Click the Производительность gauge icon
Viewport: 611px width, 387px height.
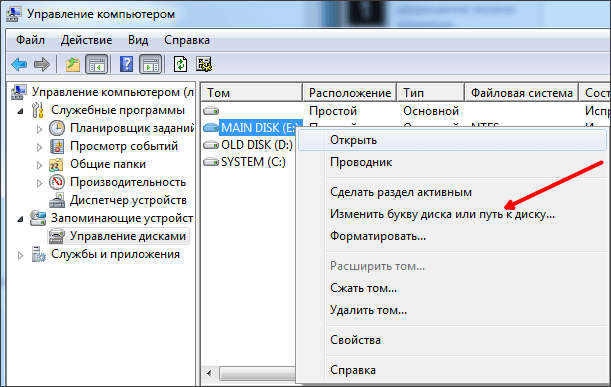click(x=57, y=182)
